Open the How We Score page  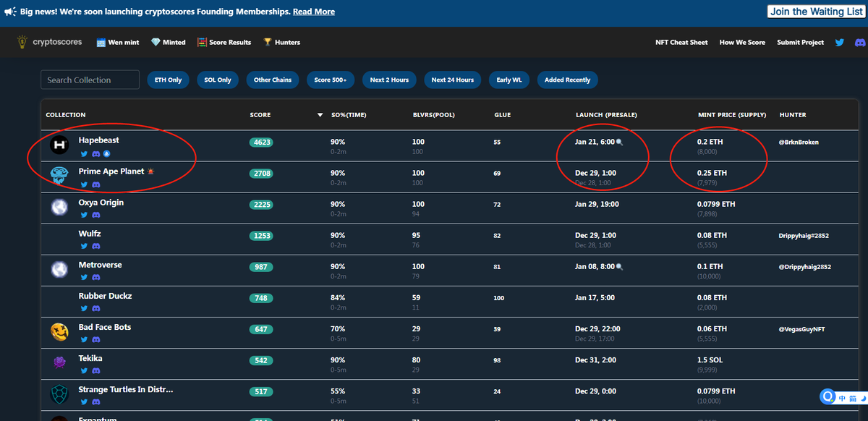[x=742, y=43]
